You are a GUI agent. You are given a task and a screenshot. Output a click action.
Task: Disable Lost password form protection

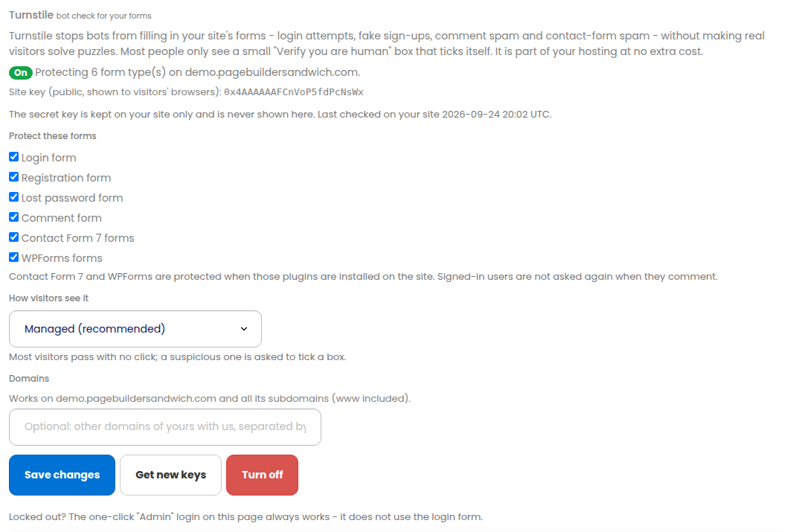[13, 197]
